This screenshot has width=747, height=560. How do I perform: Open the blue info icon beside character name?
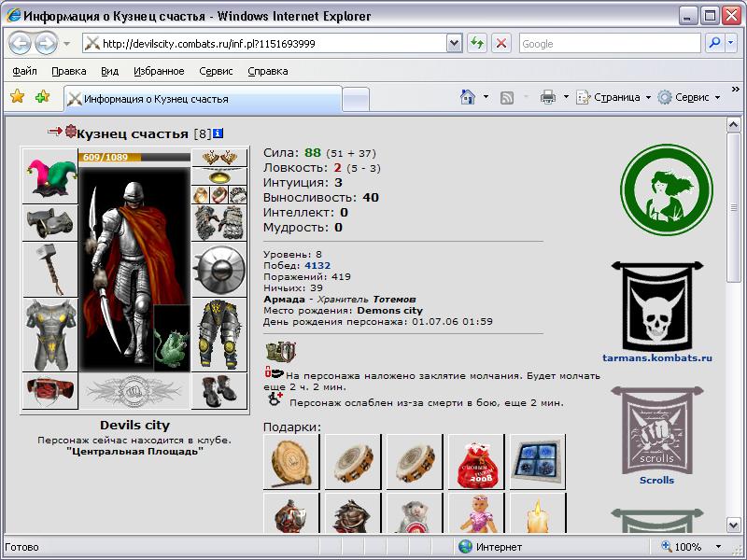point(218,133)
